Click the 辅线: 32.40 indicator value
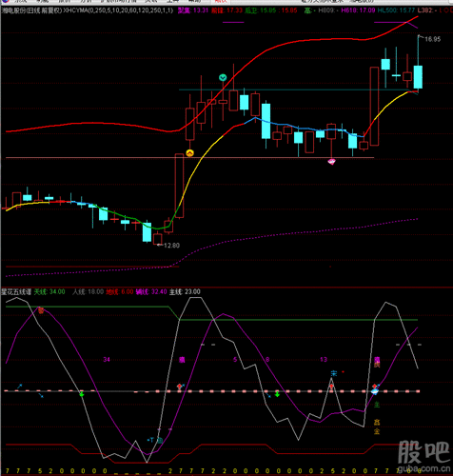Viewport: 453px width, 476px height. [x=151, y=291]
